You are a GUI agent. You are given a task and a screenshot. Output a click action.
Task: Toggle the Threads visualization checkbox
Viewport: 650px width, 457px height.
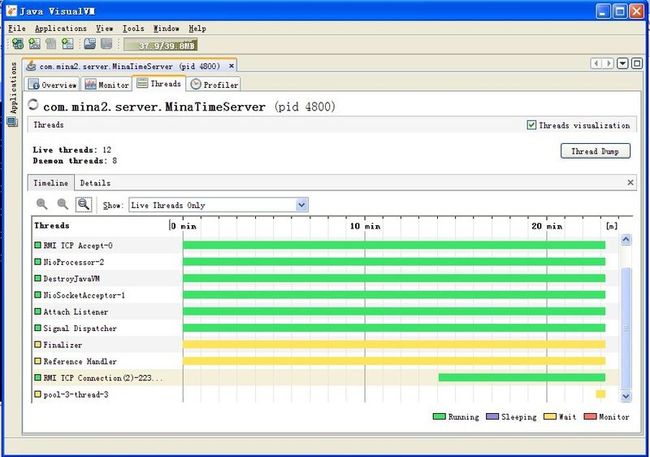point(531,124)
